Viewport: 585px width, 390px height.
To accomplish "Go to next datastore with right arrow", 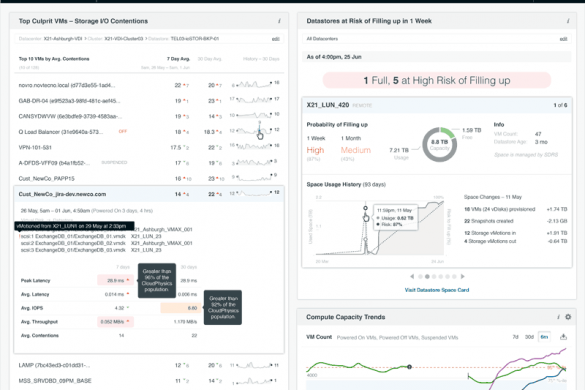I will pyautogui.click(x=463, y=277).
